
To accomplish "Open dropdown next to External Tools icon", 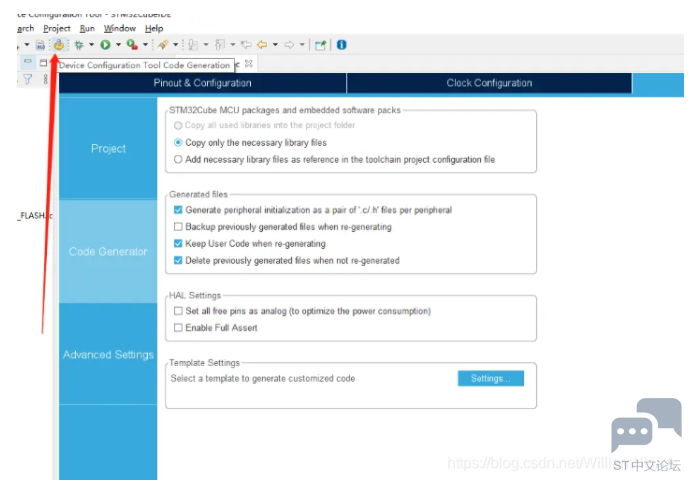I will tap(176, 44).
